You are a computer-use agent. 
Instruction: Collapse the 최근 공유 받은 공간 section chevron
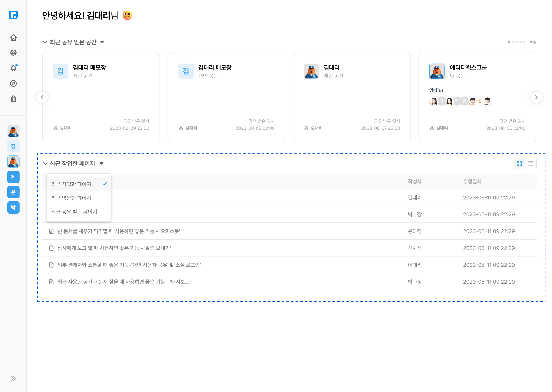(45, 42)
